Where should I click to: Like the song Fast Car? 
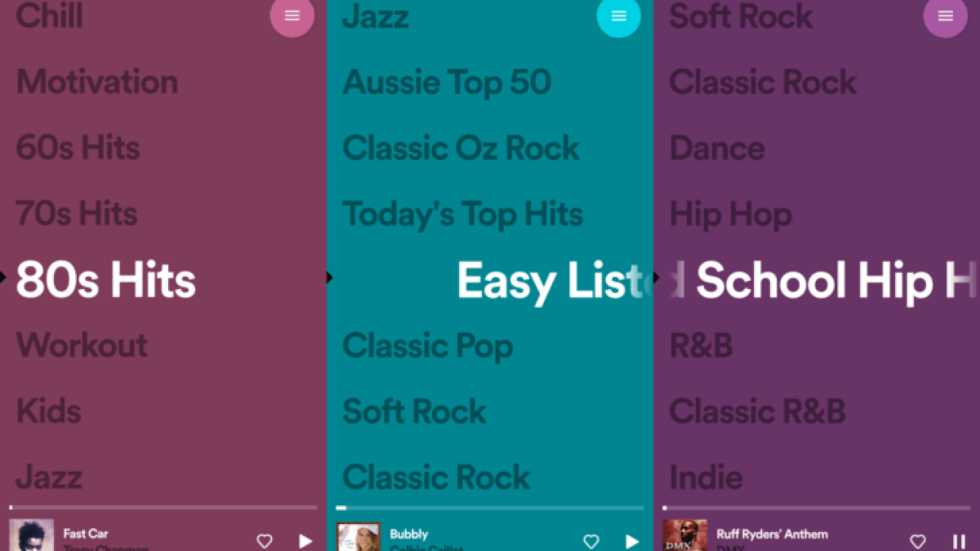pos(265,540)
